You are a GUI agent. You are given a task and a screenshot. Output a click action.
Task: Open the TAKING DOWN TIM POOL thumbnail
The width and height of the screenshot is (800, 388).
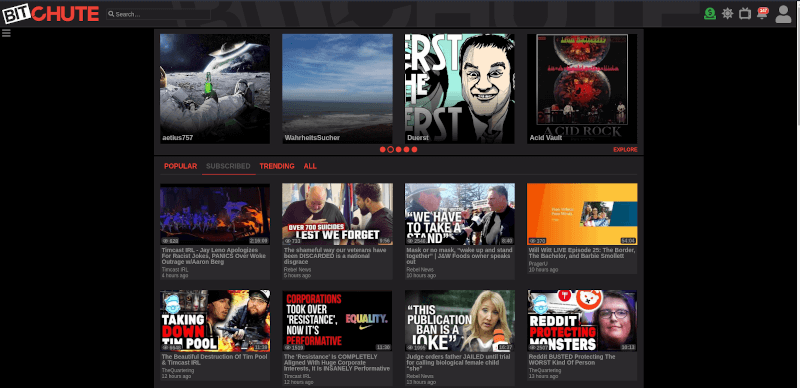[215, 321]
